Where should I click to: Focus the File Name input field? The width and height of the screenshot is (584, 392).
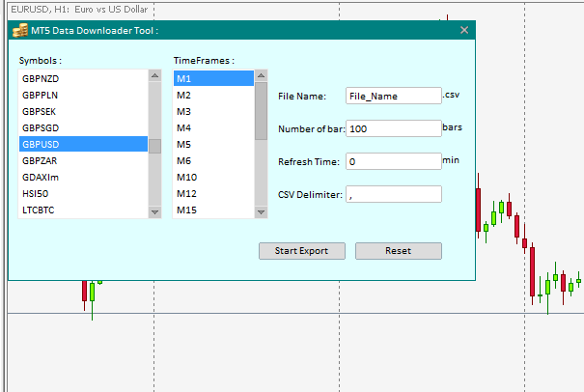[x=394, y=96]
